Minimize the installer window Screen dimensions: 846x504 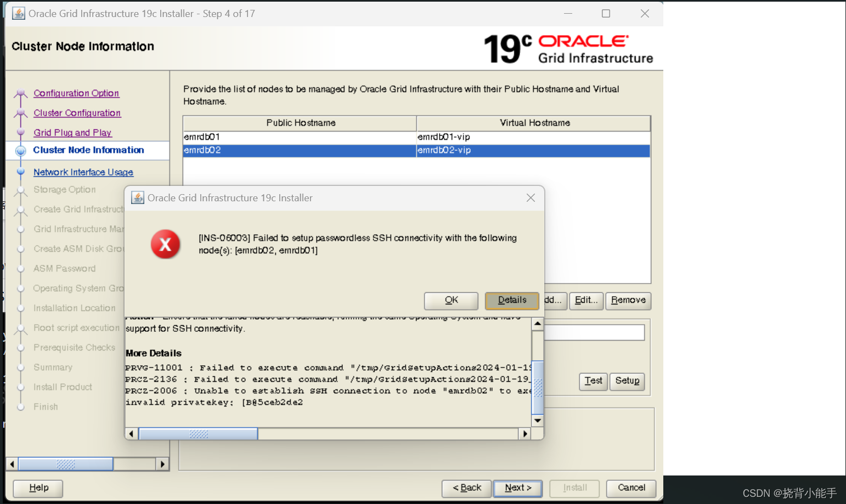[x=568, y=13]
